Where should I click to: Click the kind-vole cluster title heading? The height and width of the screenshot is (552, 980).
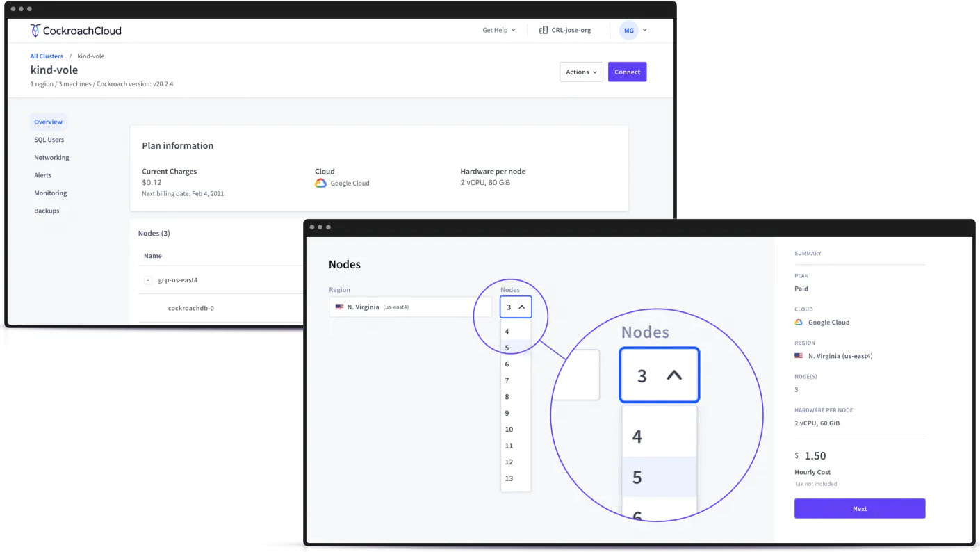tap(54, 70)
